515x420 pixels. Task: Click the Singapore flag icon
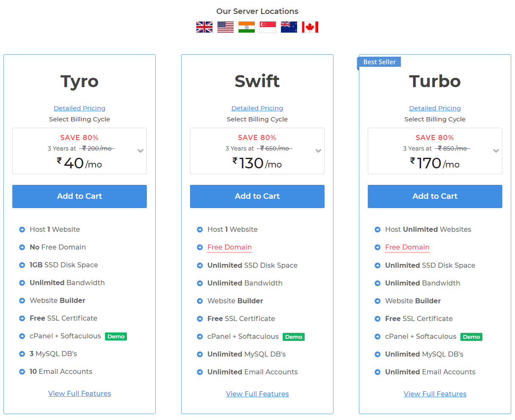(268, 27)
